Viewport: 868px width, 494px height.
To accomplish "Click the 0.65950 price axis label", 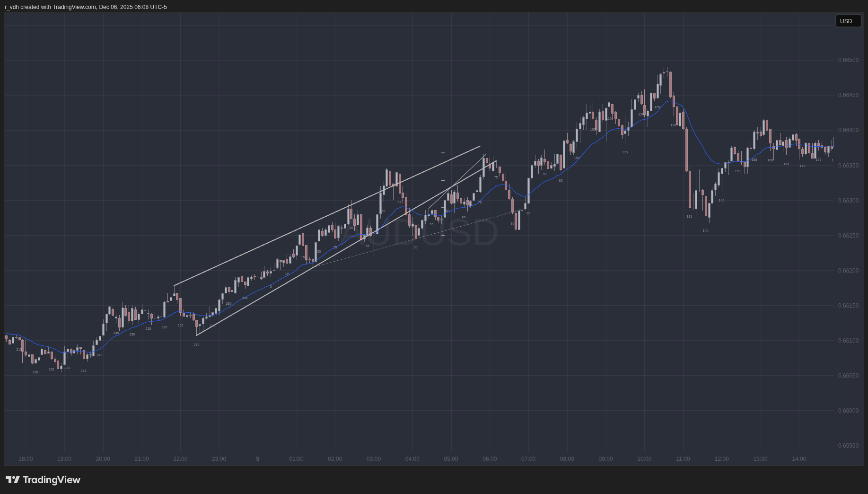I will click(848, 446).
